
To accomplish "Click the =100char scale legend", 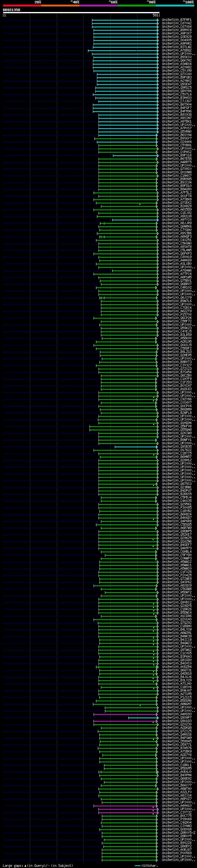I will coord(146,865).
